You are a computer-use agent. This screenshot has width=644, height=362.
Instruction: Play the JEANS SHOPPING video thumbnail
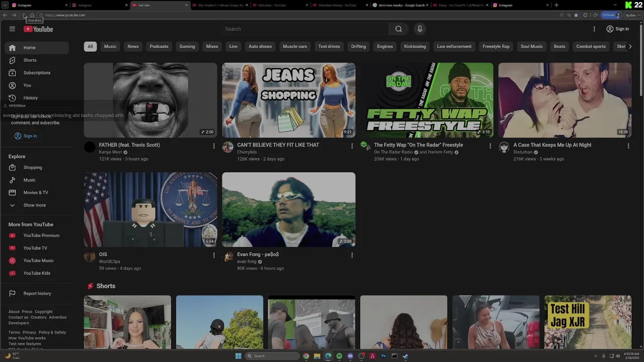[x=289, y=100]
